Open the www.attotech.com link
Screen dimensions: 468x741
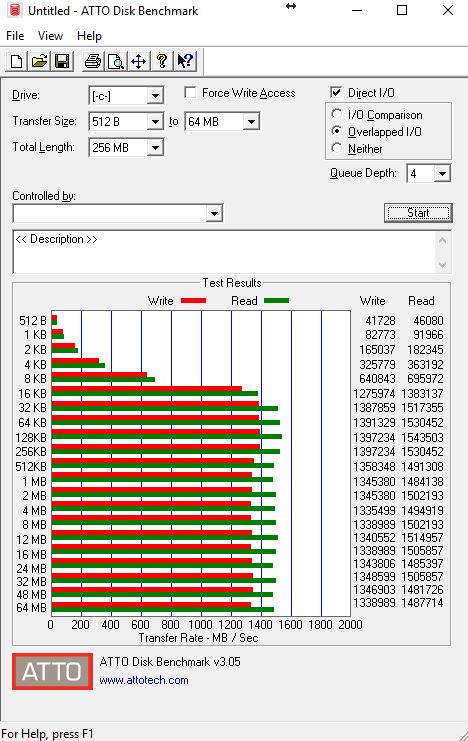click(x=144, y=680)
